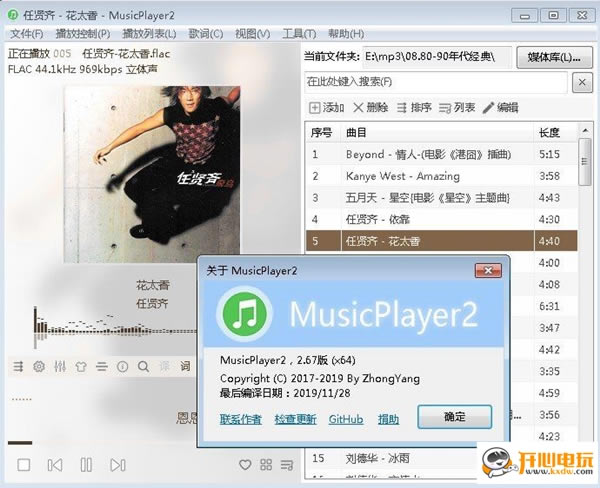This screenshot has width=600, height=488.
Task: Add song to favorites with heart icon
Action: tap(245, 465)
